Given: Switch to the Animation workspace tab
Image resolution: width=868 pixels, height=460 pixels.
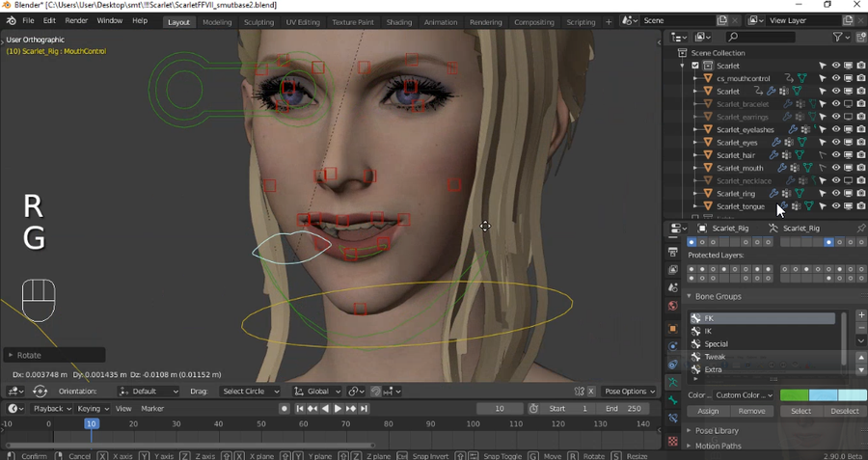Looking at the screenshot, I should pos(440,22).
